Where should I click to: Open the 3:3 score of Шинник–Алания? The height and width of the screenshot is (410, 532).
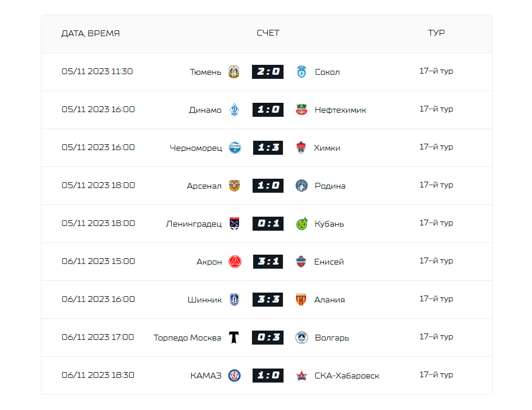coord(268,300)
